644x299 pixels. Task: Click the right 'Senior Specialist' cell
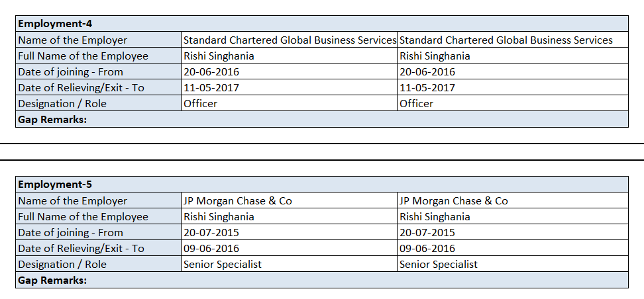[x=438, y=264]
